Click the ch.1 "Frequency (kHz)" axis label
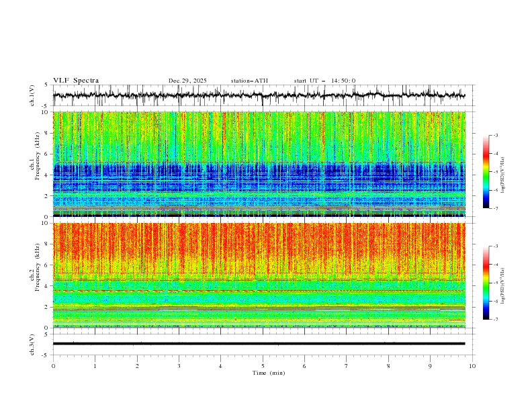Viewport: 532px width, 411px height. [x=38, y=156]
